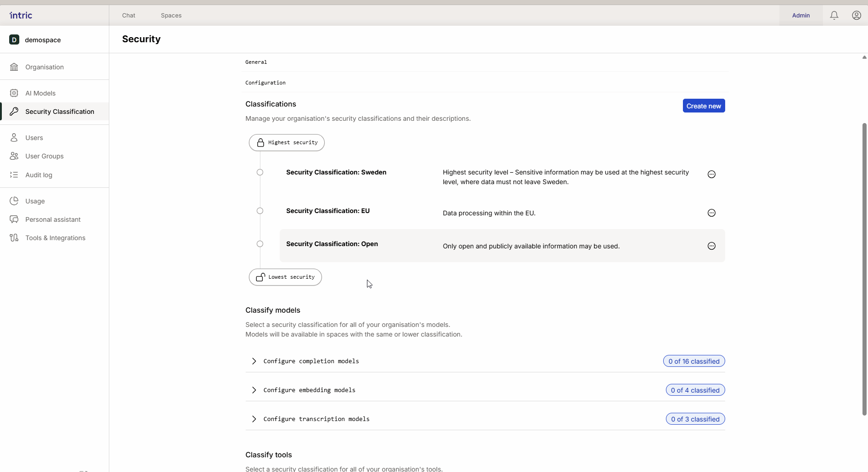Screen dimensions: 868x472
Task: Select the Open classification circle marker
Action: coord(260,244)
